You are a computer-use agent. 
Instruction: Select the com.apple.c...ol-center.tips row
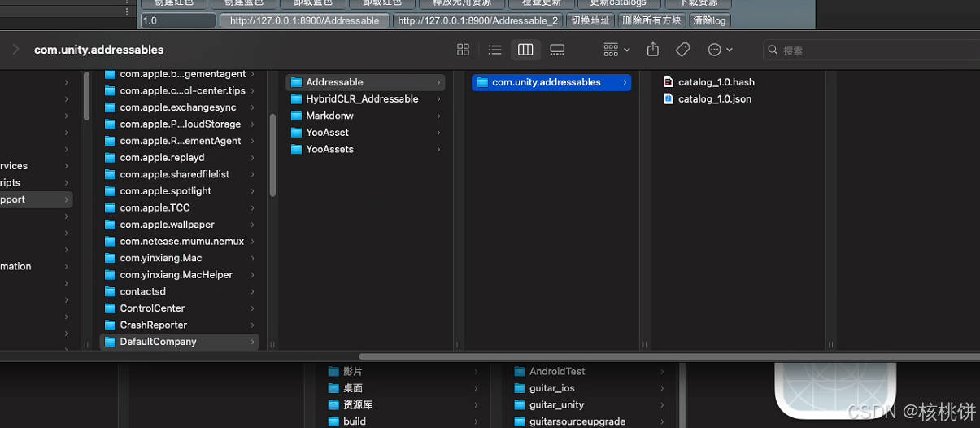180,91
